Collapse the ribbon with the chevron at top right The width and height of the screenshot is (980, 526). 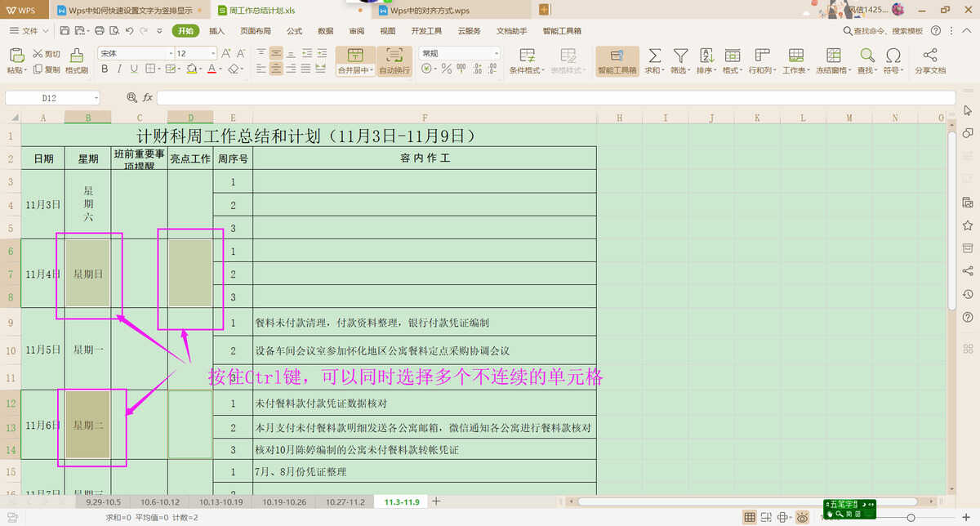[x=968, y=30]
